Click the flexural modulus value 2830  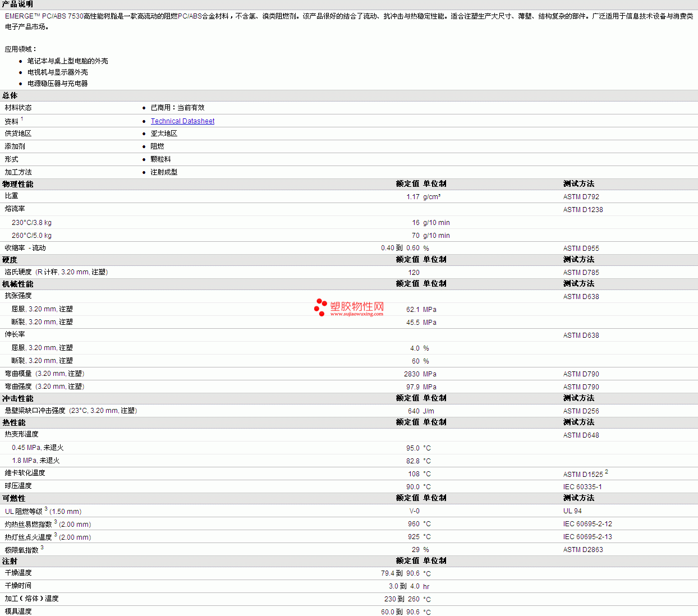(412, 374)
